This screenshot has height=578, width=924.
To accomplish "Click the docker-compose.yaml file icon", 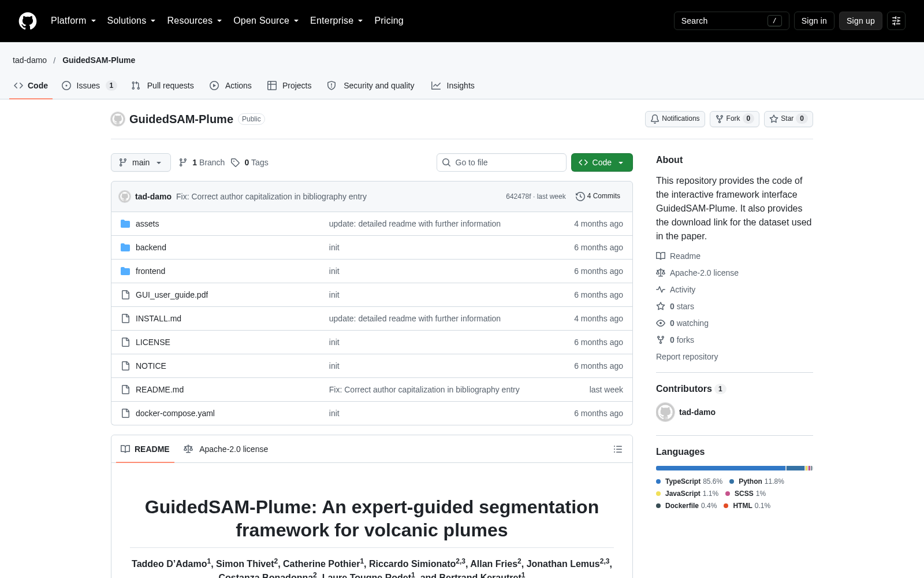I will point(125,413).
